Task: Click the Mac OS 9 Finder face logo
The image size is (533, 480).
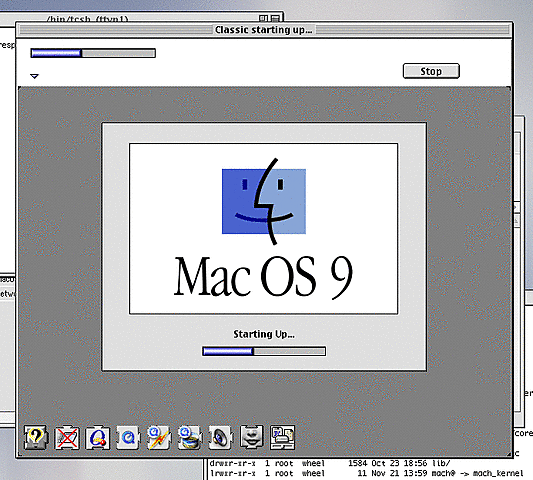Action: coord(264,201)
